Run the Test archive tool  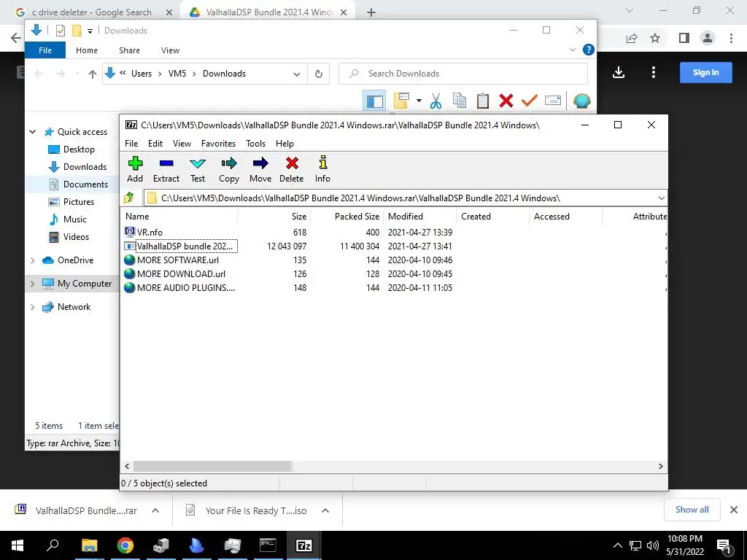point(198,169)
